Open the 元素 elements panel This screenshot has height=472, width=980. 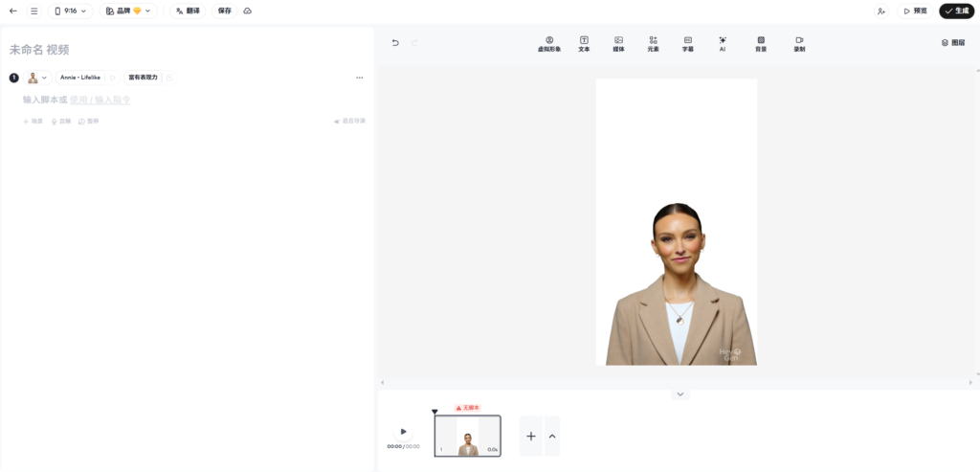click(653, 43)
